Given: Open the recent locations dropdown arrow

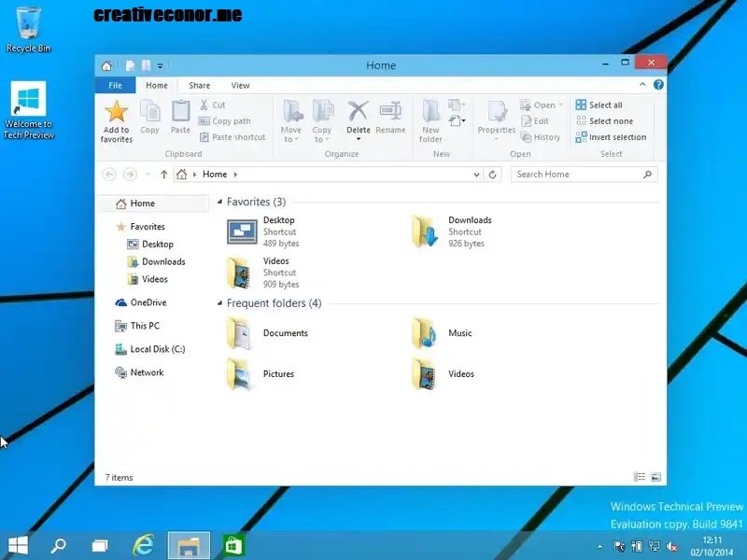Looking at the screenshot, I should 148,175.
